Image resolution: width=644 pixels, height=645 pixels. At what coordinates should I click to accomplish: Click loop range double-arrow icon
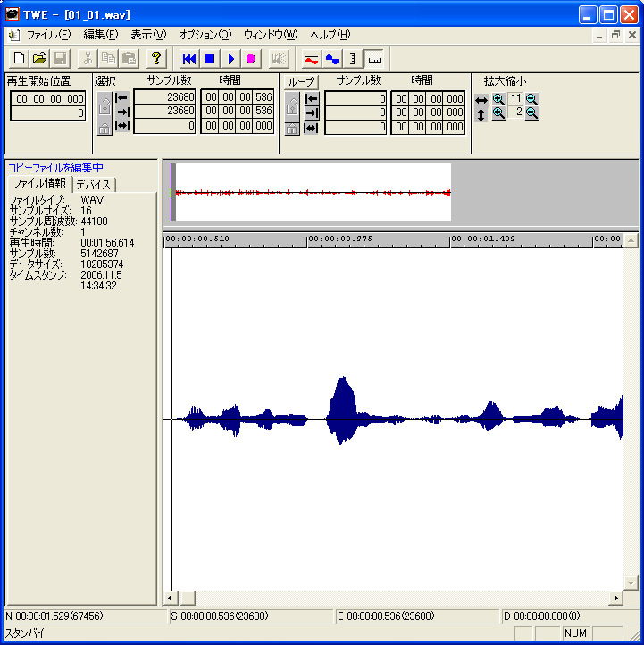point(311,128)
